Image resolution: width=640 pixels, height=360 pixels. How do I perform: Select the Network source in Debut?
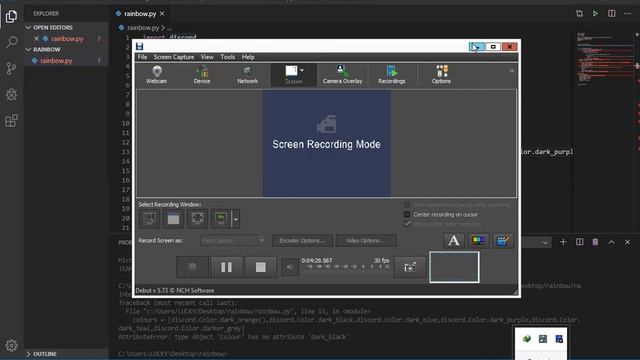247,75
